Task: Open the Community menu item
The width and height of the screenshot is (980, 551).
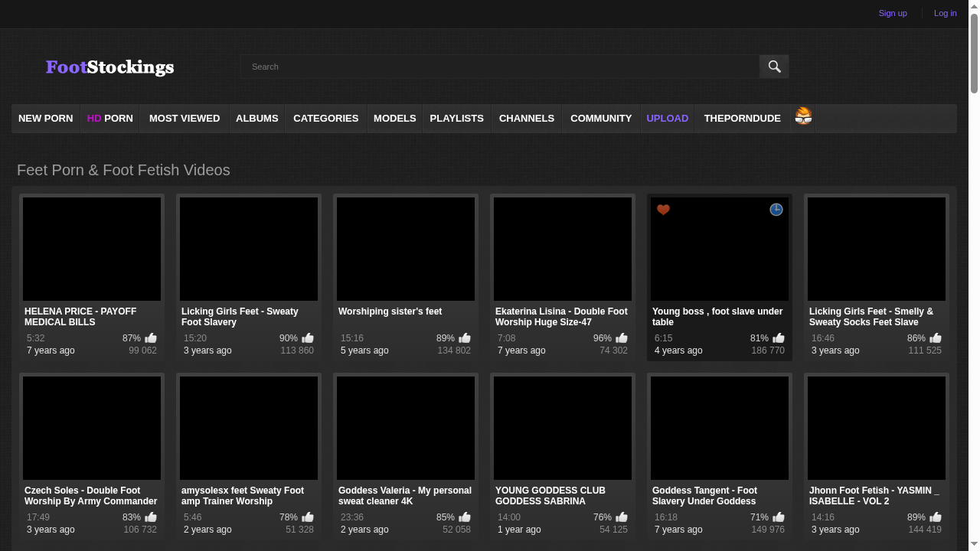Action: click(601, 119)
